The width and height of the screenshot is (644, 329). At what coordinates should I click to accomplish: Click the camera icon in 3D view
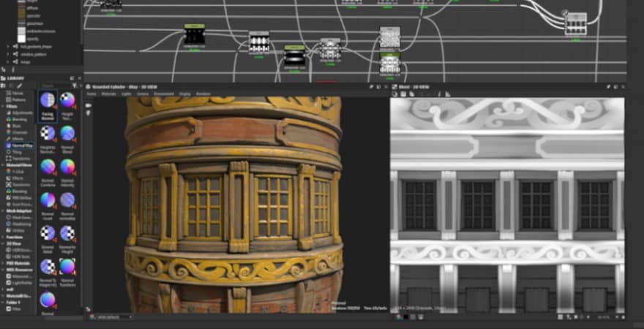pos(88,105)
